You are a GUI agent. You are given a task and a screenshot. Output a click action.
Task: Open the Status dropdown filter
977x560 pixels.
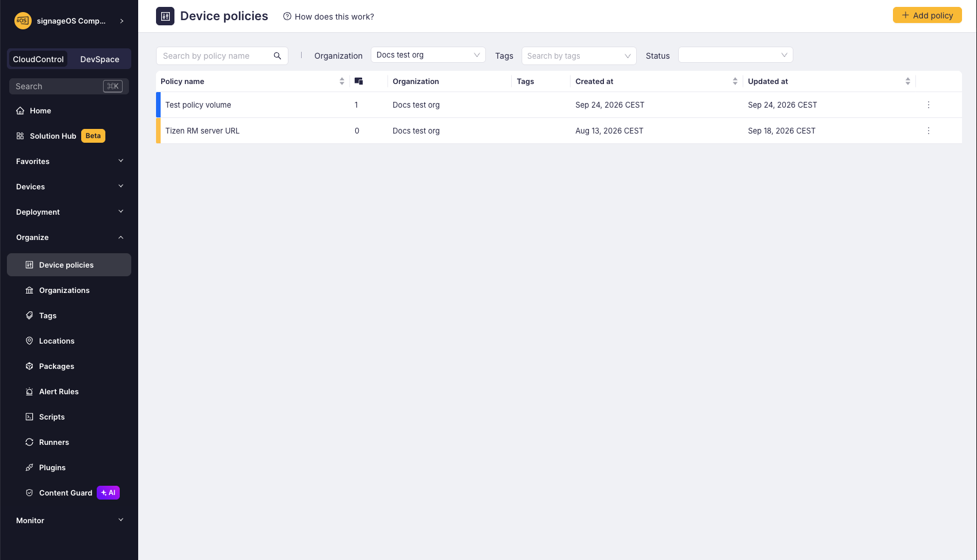(x=736, y=55)
